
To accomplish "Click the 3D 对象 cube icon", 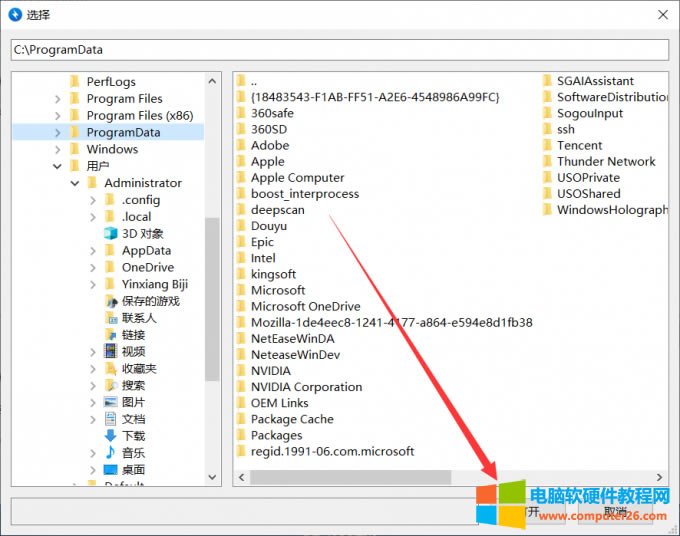I will click(x=110, y=234).
